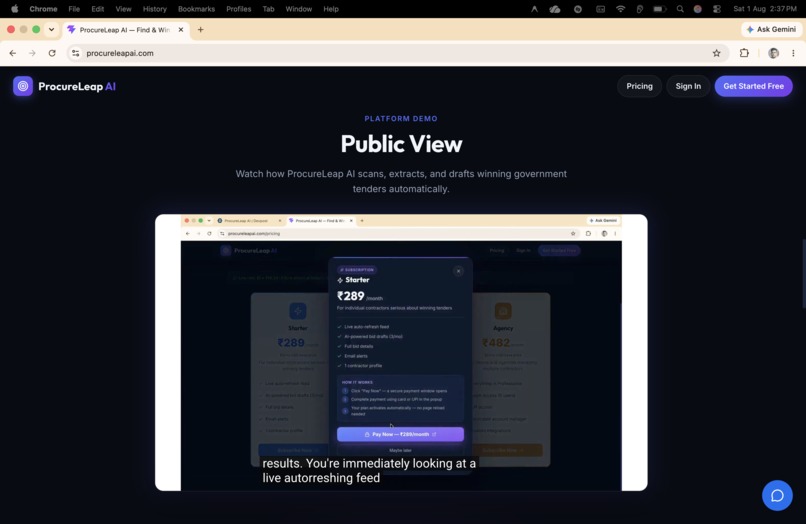Open the Tab menu

(x=268, y=9)
